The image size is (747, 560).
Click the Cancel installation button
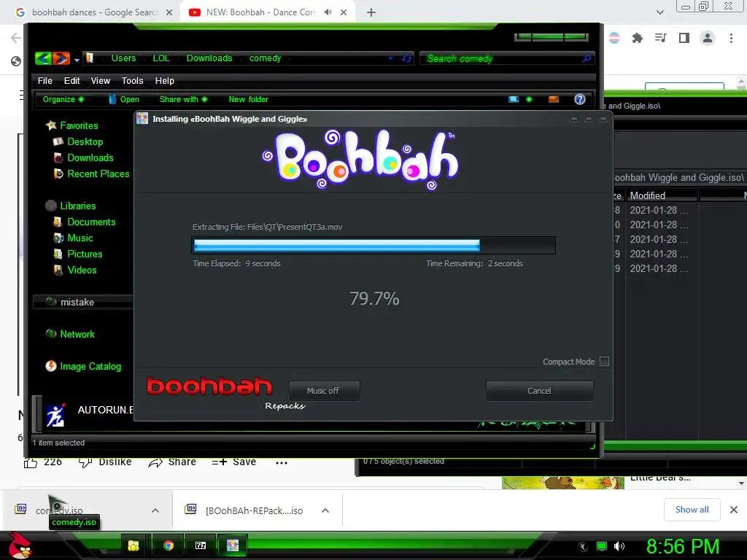coord(539,391)
